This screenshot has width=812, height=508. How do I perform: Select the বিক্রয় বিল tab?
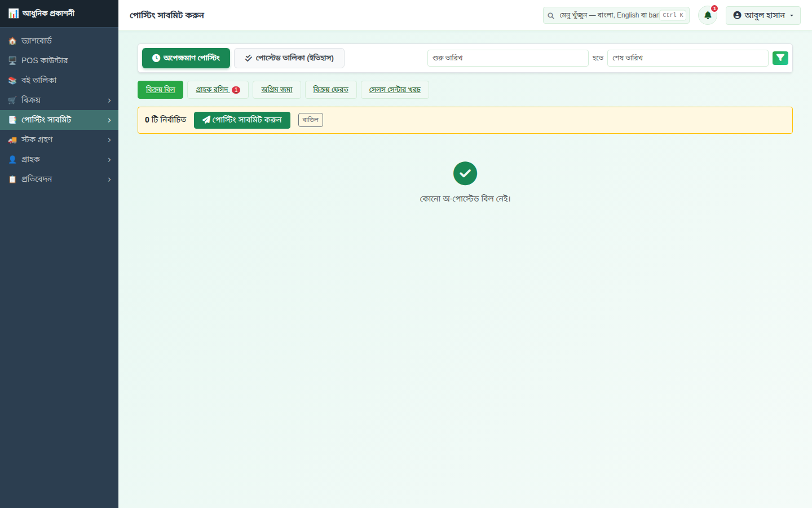click(161, 90)
